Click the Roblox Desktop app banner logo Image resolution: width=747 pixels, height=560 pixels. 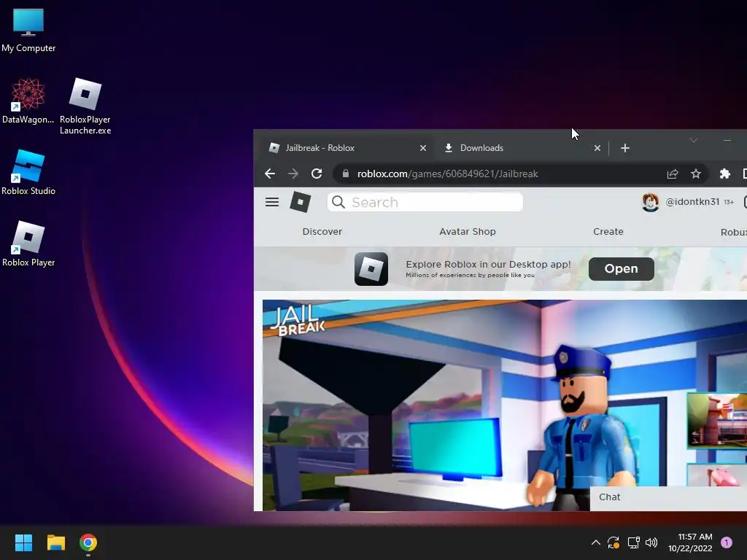tap(371, 269)
